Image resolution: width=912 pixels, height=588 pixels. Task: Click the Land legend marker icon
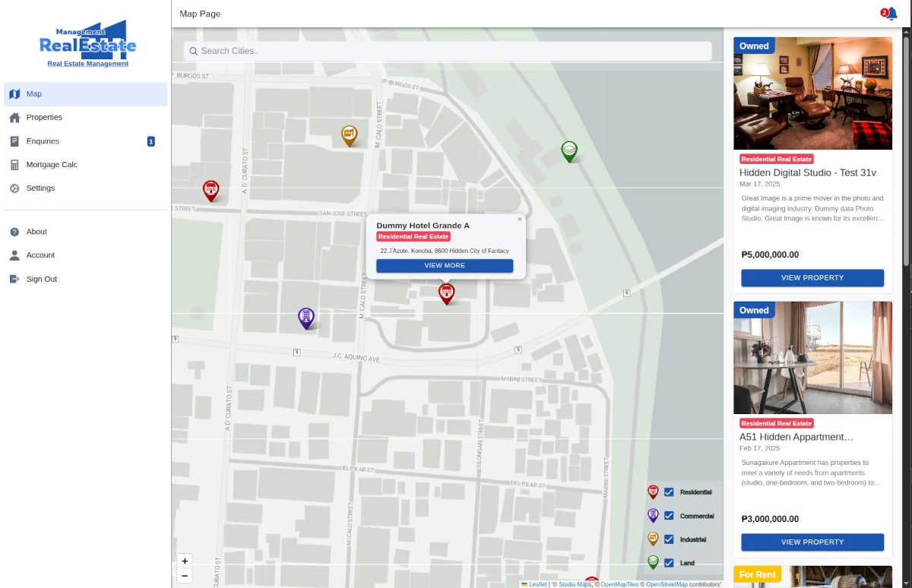tap(653, 563)
